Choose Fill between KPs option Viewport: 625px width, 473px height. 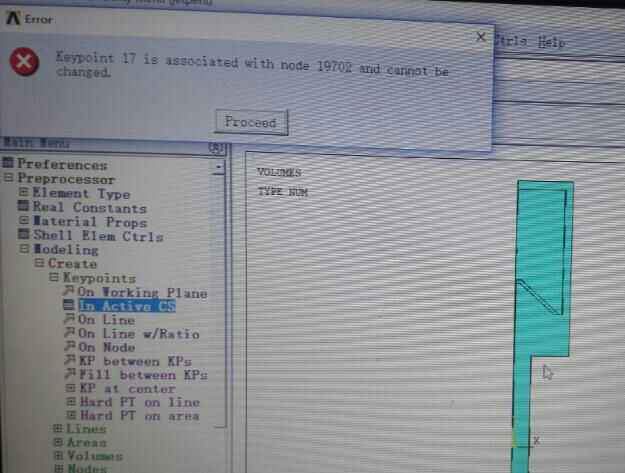click(x=143, y=375)
